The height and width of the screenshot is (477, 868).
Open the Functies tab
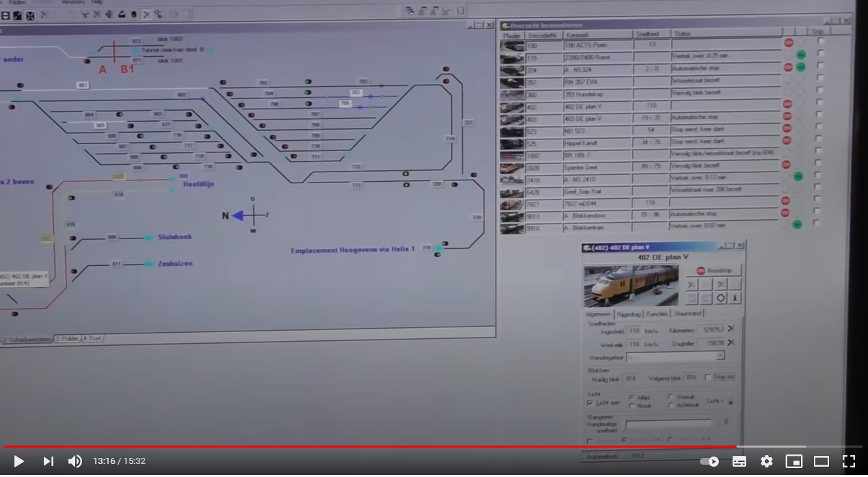tap(657, 314)
